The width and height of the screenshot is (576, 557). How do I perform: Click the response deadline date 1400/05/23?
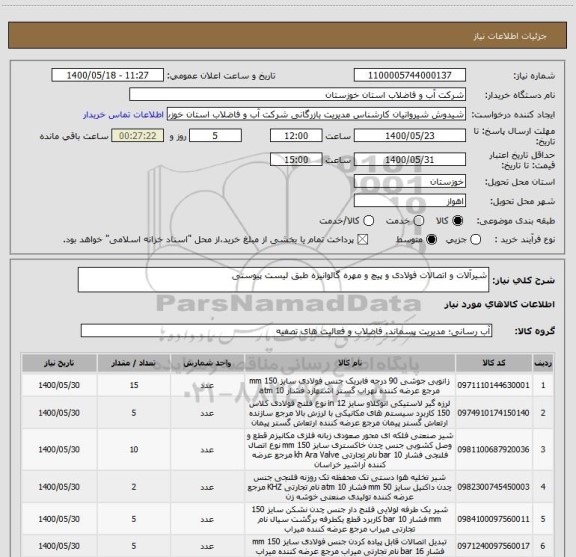point(410,136)
